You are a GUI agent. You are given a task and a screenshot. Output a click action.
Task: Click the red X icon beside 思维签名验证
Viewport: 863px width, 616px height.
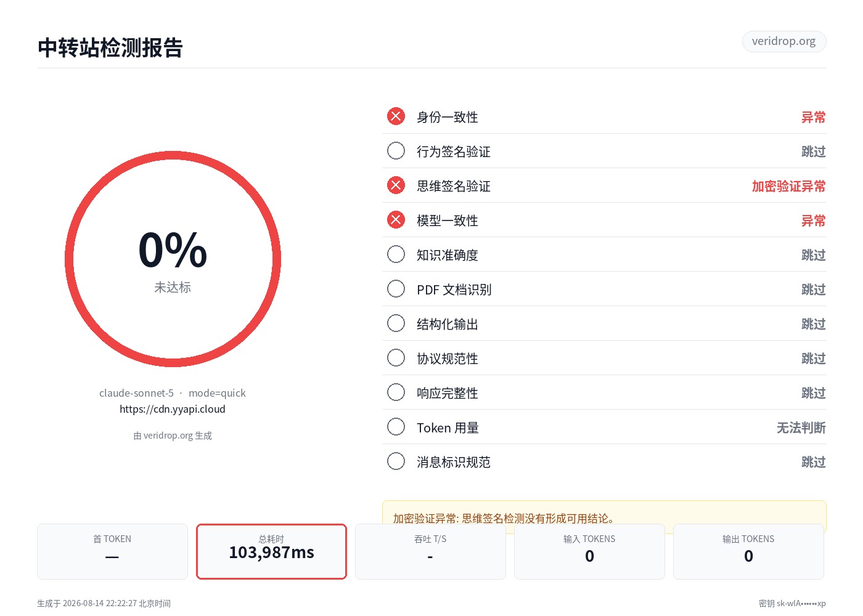[x=396, y=185]
